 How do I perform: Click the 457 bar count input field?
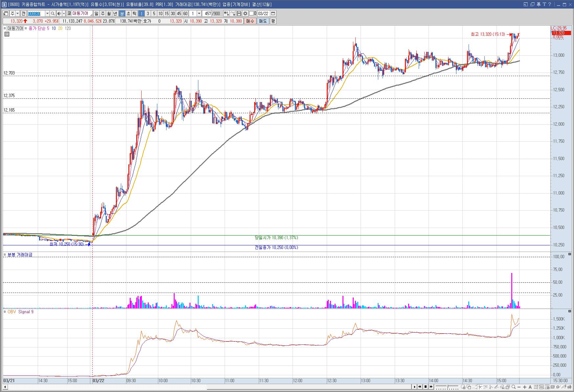coord(207,13)
